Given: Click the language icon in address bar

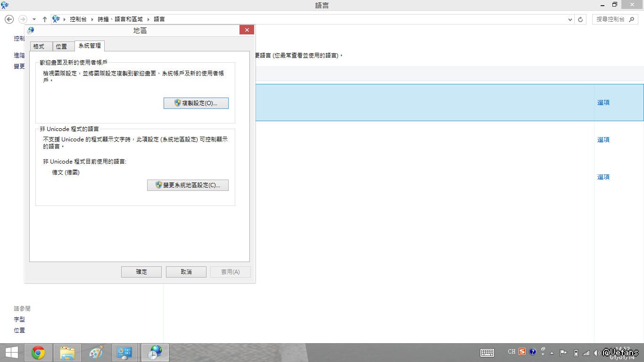Looking at the screenshot, I should coord(56,19).
